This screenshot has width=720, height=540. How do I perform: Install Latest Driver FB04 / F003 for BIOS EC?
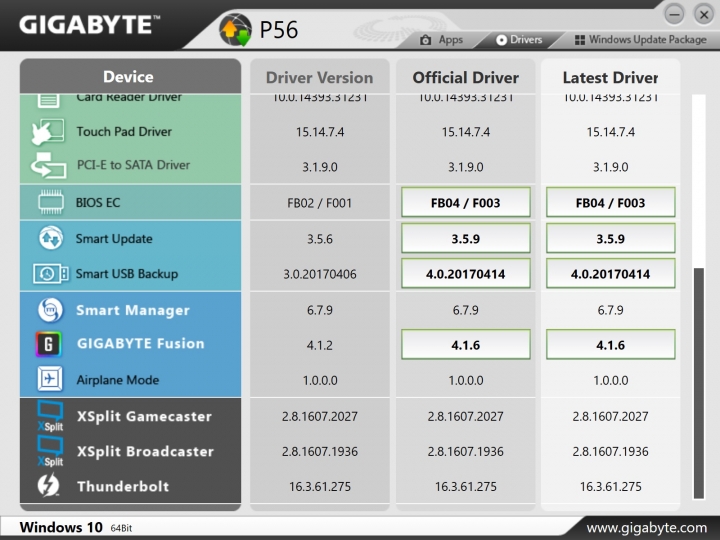click(x=610, y=202)
